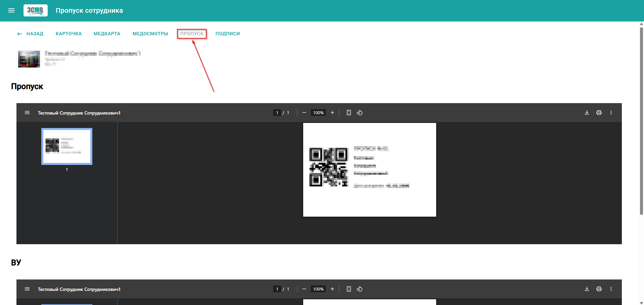Click document title in ВУ viewer toolbar
Screen dimensions: 644x305
coord(79,289)
